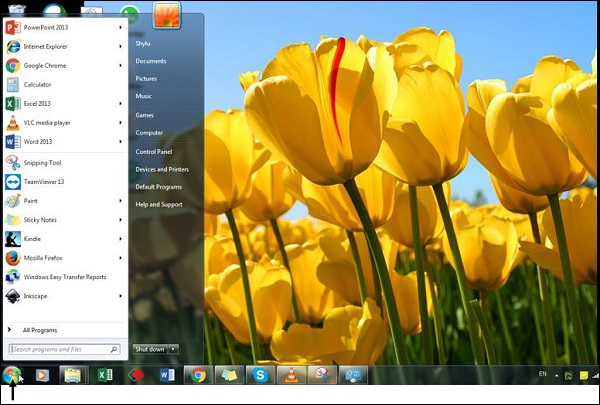Open the red diamond taskbar app

(136, 375)
